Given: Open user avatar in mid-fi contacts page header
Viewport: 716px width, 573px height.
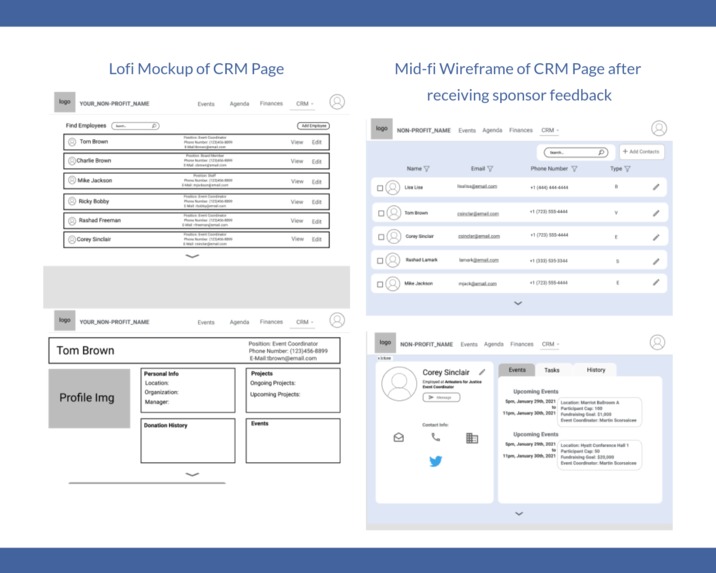Looking at the screenshot, I should point(659,128).
